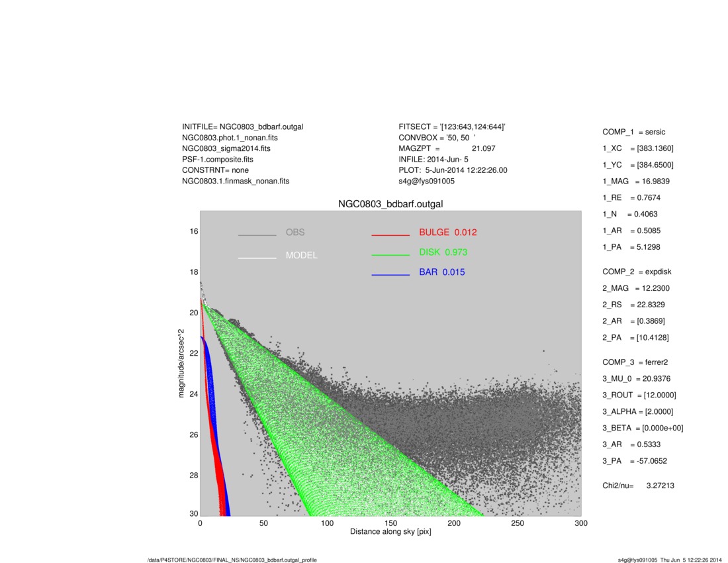Image resolution: width=728 pixels, height=563 pixels.
Task: Click the y-axis label magnitude/arcsec^2
Action: (x=181, y=363)
